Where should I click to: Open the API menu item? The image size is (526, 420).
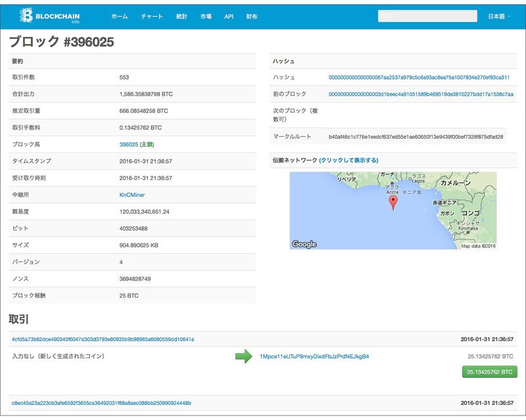coord(229,16)
